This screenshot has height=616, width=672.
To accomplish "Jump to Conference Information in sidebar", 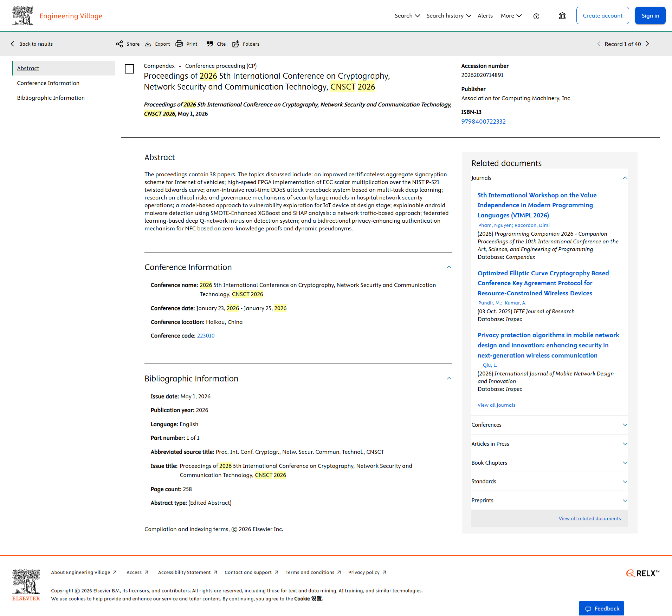I will pos(48,83).
